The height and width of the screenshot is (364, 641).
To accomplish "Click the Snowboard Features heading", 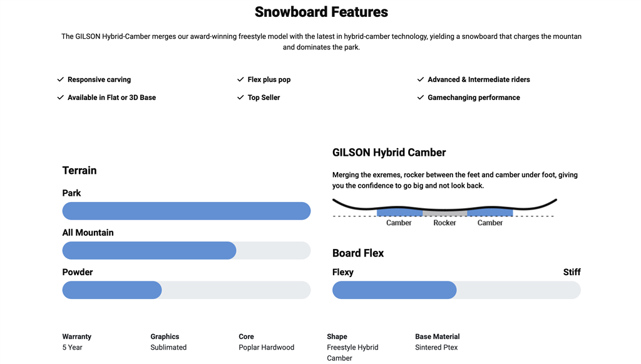I will pos(321,12).
